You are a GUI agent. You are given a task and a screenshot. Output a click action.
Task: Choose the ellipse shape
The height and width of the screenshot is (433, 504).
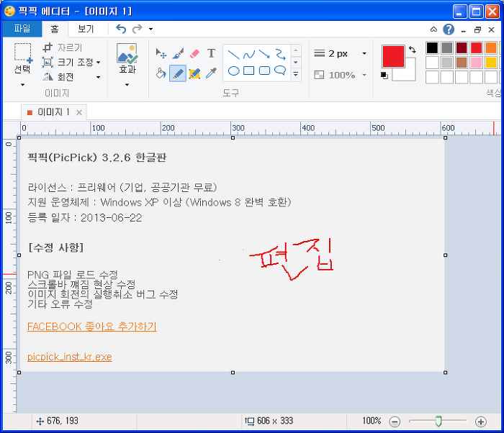click(x=234, y=70)
